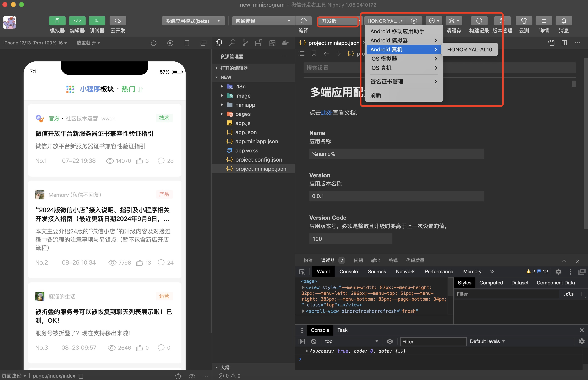Screen dimensions: 588x380
Task: Clear console with the ban icon
Action: click(313, 342)
